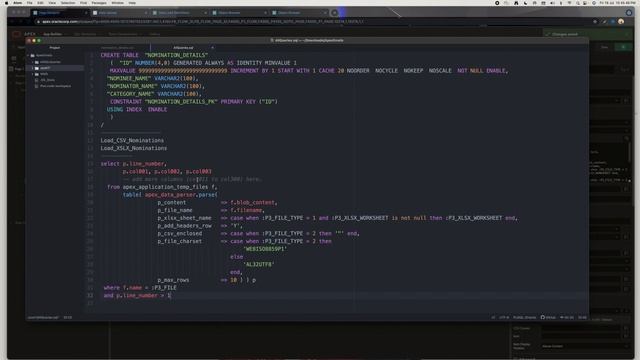Click the UTF-8 encoding status bar item

(504, 317)
